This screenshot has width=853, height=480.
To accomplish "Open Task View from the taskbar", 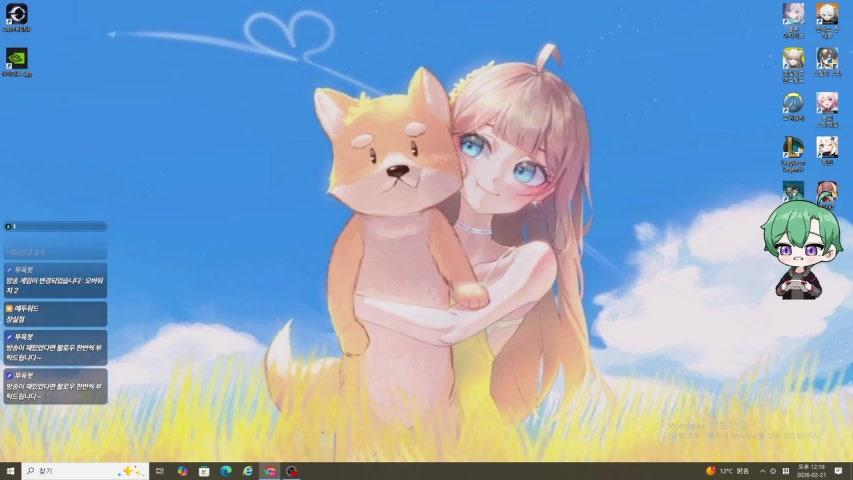I will point(159,471).
